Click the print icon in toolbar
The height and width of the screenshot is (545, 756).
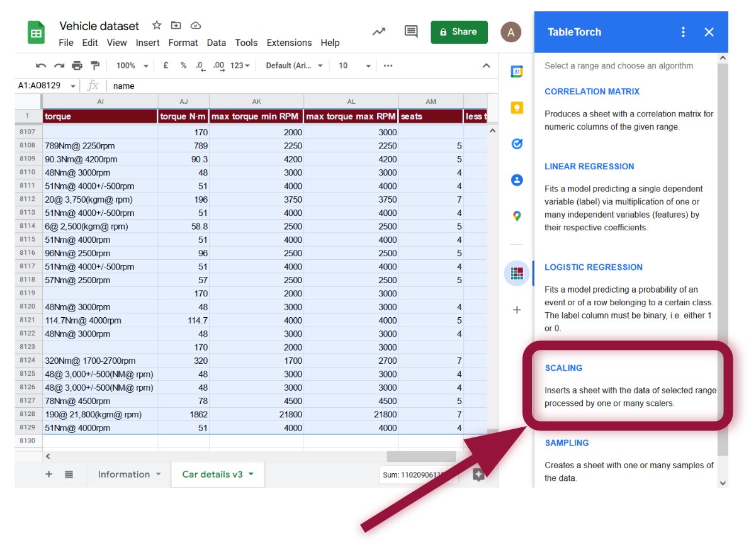77,65
